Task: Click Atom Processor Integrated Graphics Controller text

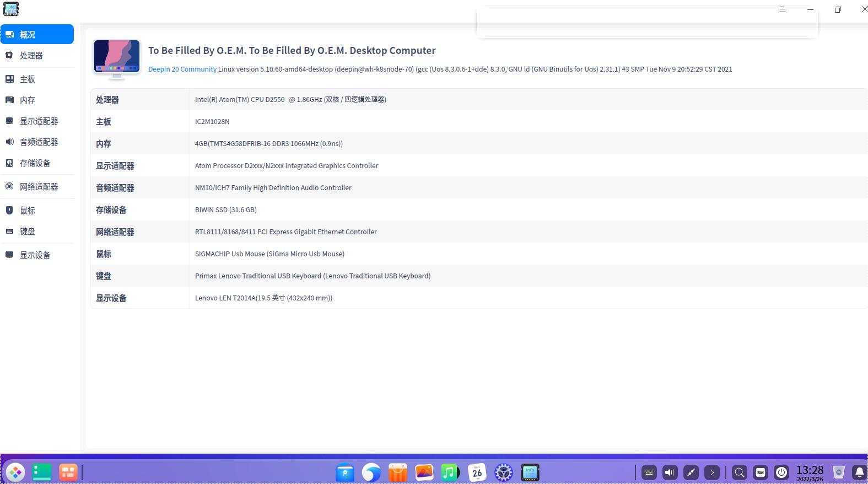Action: (x=287, y=165)
